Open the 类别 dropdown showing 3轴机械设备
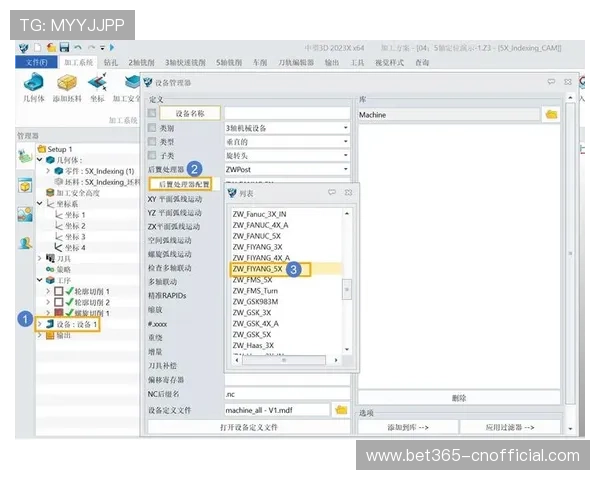Screen dimensions: 600x480 [287, 128]
